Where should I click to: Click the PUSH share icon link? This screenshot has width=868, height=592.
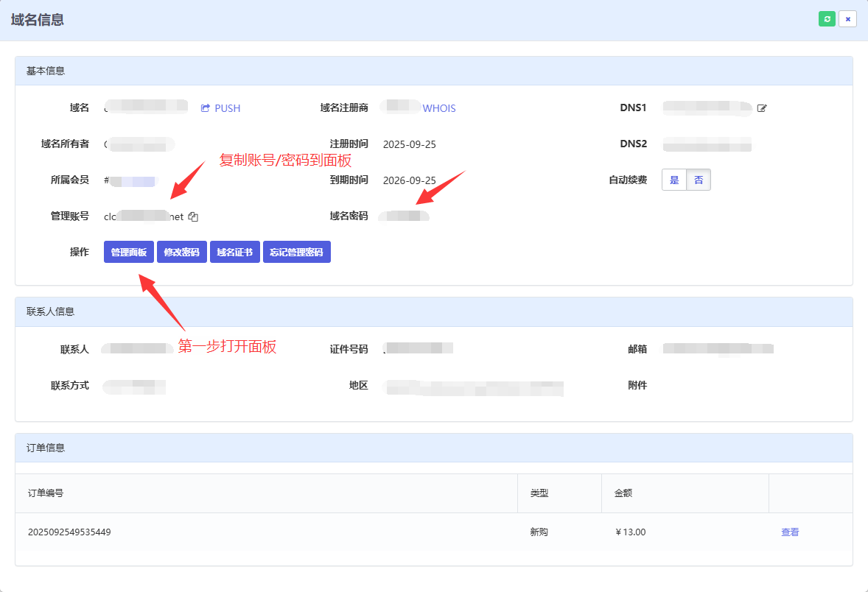[x=221, y=108]
